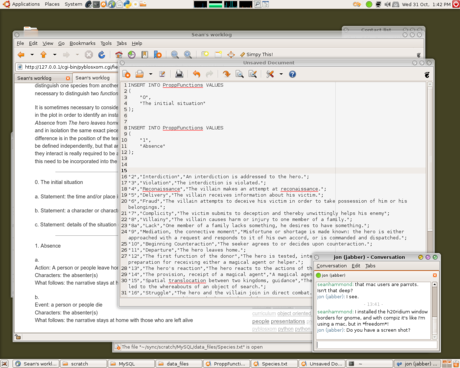The image size is (460, 368).
Task: Click date and time in top panel
Action: (426, 4)
